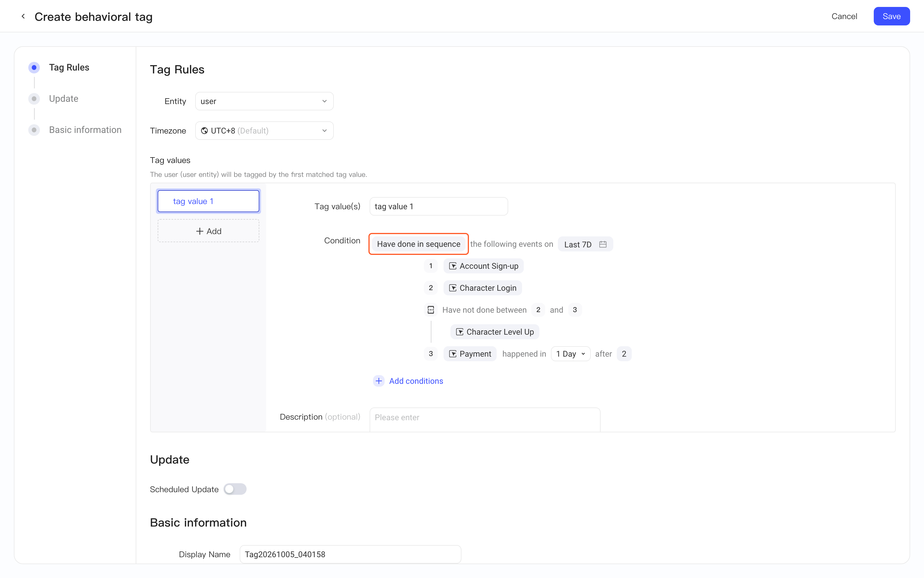Click the number 2 in Have not done between
Screen dimensions: 924x578
tap(538, 310)
